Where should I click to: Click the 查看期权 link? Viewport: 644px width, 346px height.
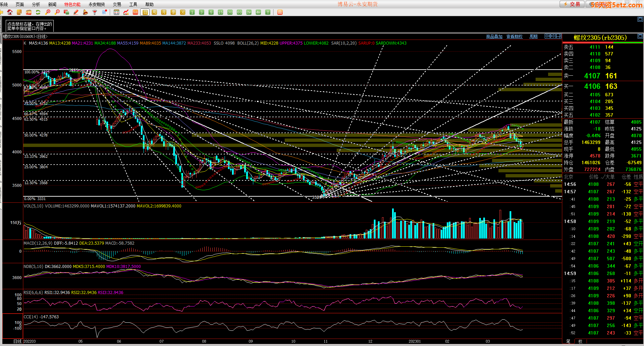click(x=514, y=36)
